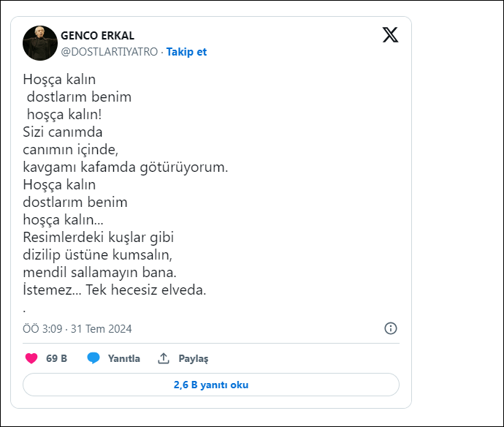Click the share arrow icon
Screen dimensions: 504x427
[x=164, y=358]
